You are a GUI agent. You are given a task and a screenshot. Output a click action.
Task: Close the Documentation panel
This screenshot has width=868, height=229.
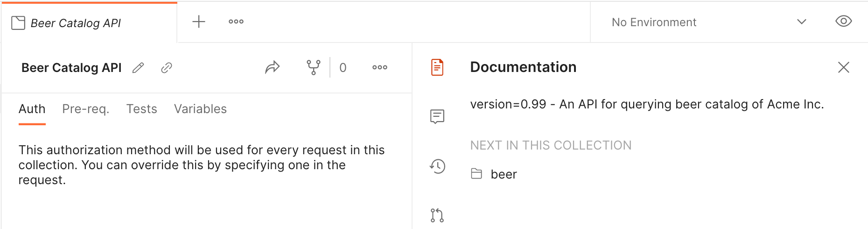844,67
